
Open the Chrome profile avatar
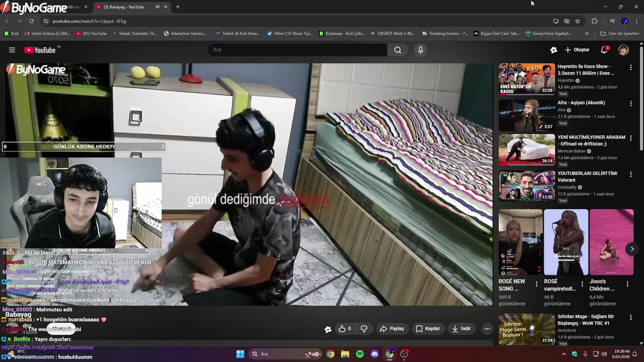pyautogui.click(x=624, y=21)
